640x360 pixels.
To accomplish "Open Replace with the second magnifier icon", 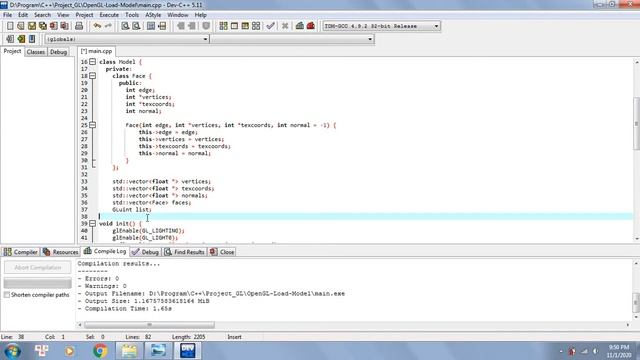I will [x=136, y=26].
